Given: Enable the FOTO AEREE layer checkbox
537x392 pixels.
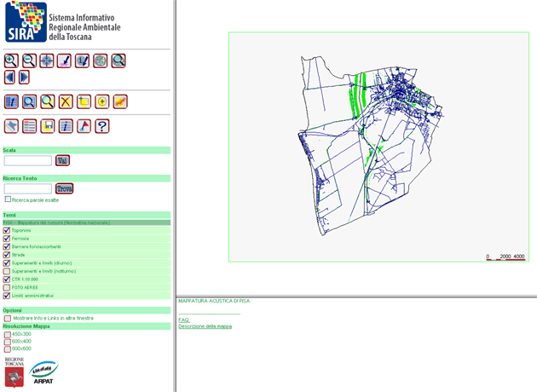Looking at the screenshot, I should click(x=7, y=287).
